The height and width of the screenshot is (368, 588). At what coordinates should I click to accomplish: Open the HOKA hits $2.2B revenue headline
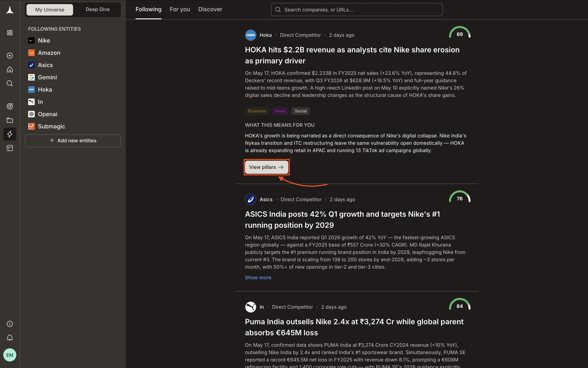coord(352,55)
